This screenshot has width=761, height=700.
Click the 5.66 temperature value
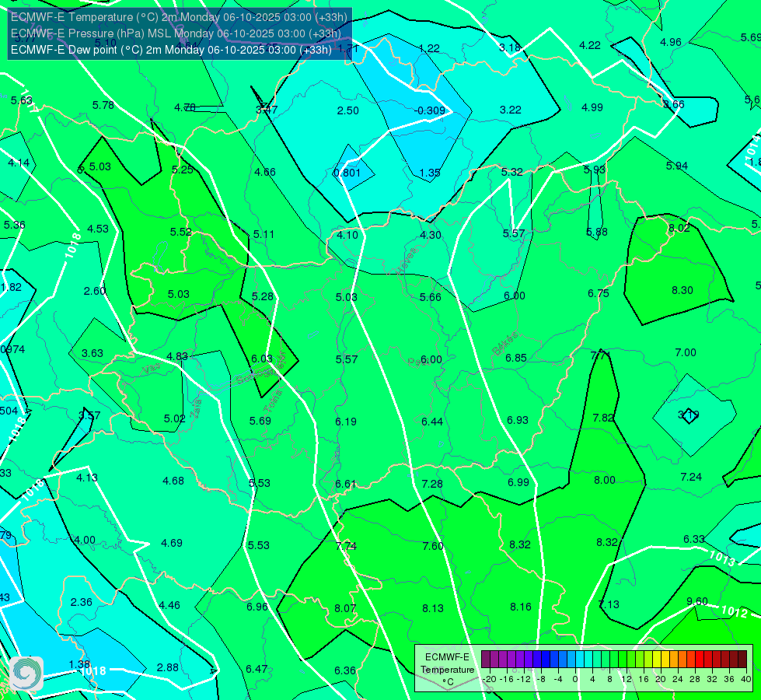click(x=431, y=297)
